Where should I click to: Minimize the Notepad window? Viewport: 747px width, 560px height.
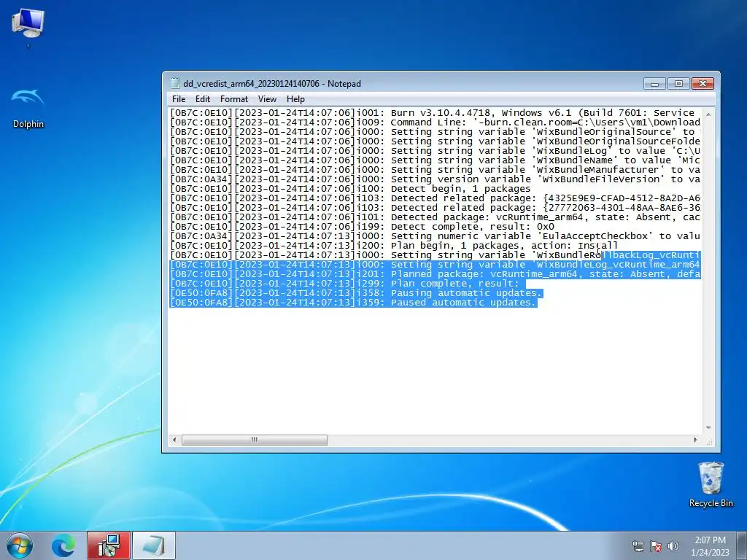654,84
